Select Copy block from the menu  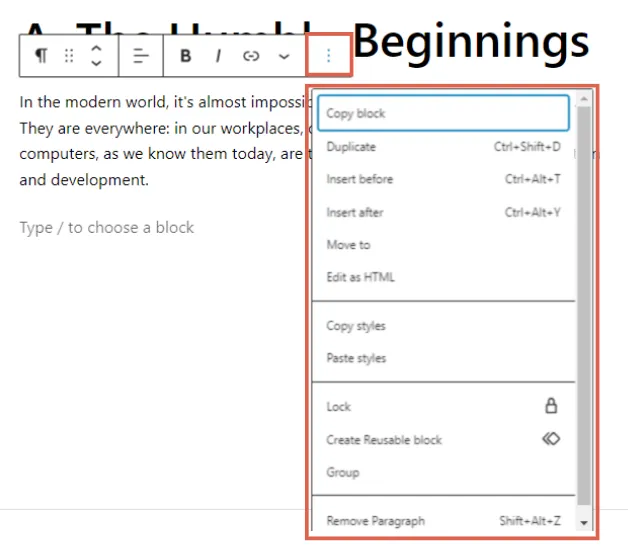[x=443, y=113]
